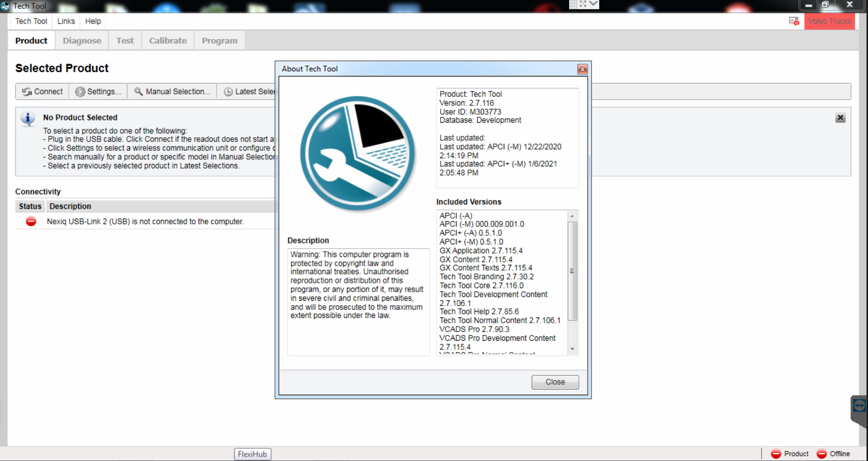Click the red not-connected status icon
This screenshot has height=461, width=868.
point(31,221)
